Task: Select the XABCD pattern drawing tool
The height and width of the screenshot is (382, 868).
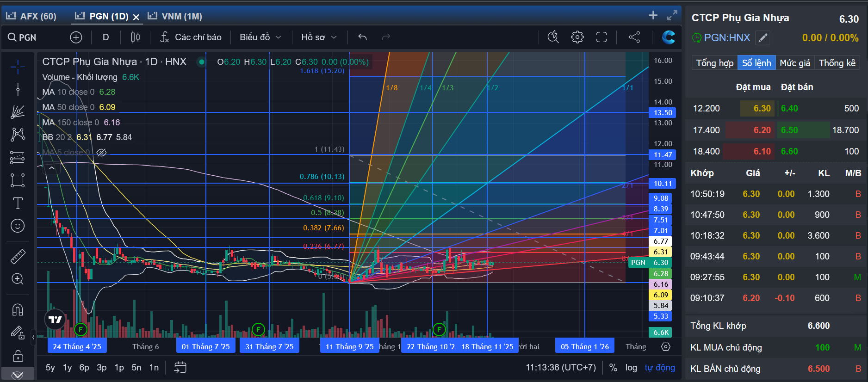Action: tap(18, 135)
